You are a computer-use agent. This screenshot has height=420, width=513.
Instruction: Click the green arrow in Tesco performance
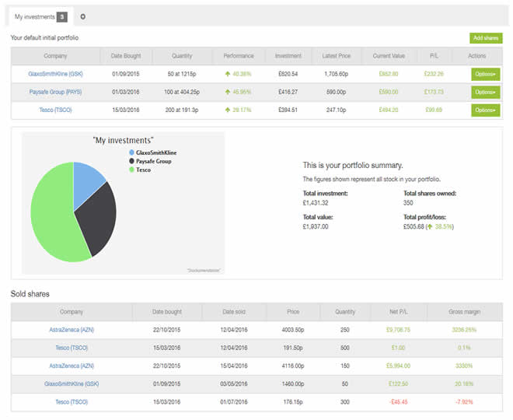227,110
